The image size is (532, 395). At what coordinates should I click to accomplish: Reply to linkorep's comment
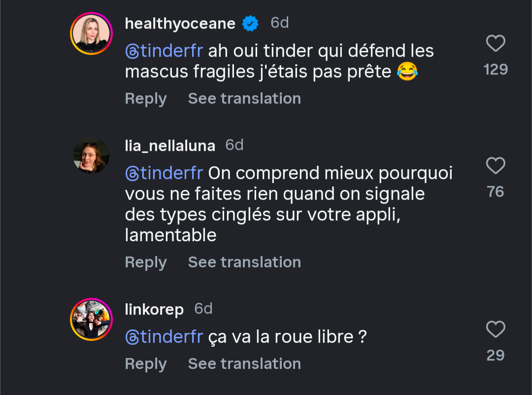[x=146, y=364]
